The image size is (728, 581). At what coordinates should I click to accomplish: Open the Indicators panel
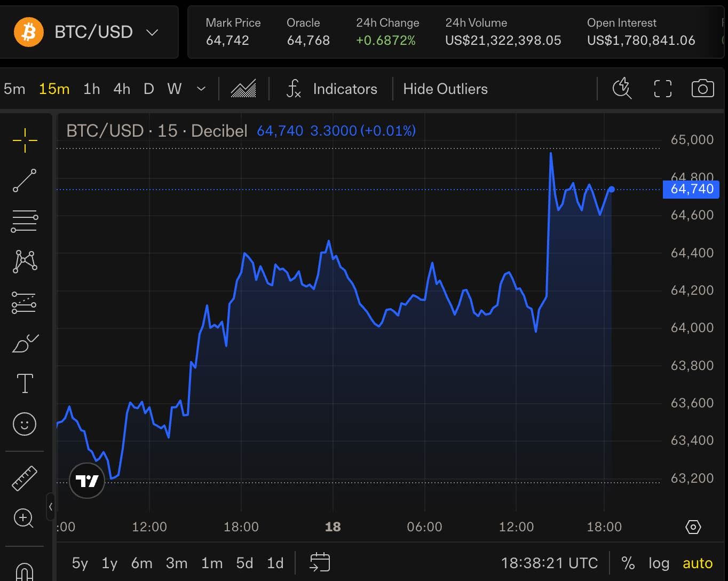tap(331, 89)
